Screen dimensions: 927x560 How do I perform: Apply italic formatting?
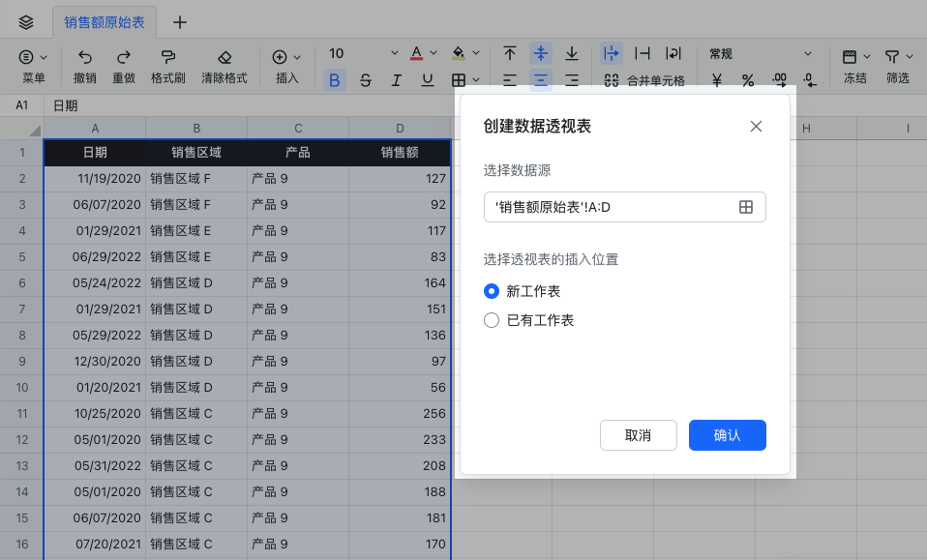pos(397,79)
